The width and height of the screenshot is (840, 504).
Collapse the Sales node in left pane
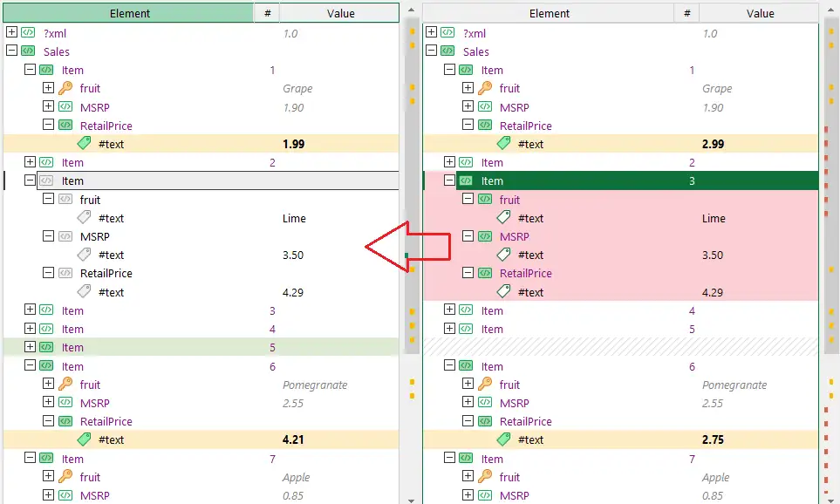point(11,51)
